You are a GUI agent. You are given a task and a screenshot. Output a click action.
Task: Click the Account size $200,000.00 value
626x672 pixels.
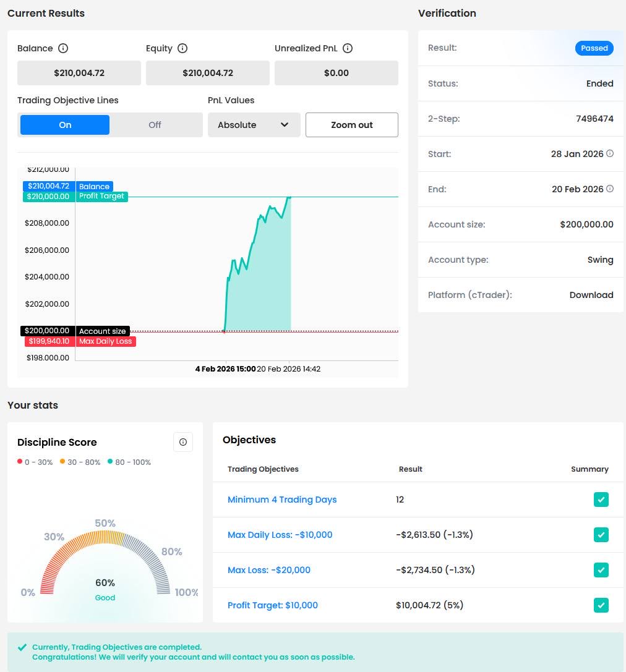(x=586, y=224)
